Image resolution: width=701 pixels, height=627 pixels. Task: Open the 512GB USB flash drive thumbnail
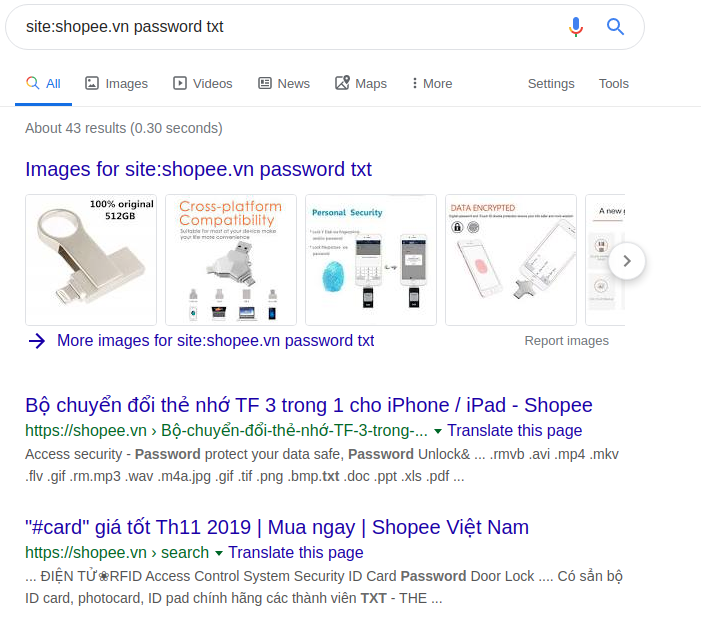[x=91, y=260]
